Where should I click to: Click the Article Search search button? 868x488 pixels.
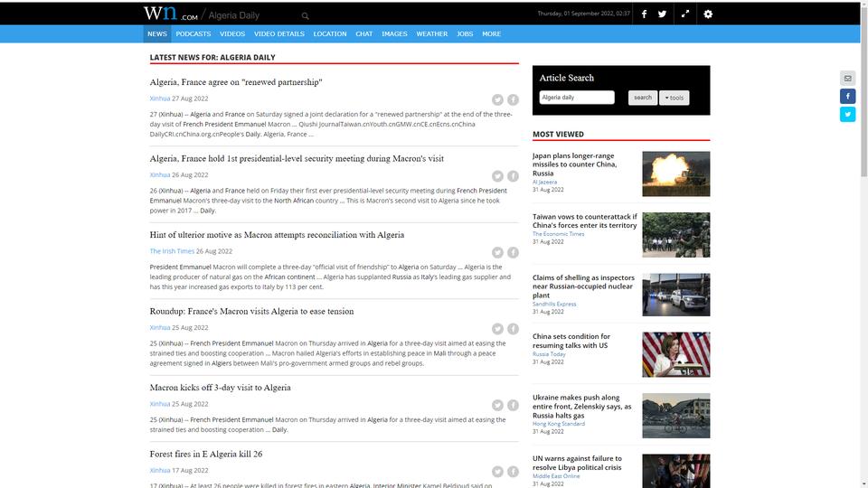643,98
